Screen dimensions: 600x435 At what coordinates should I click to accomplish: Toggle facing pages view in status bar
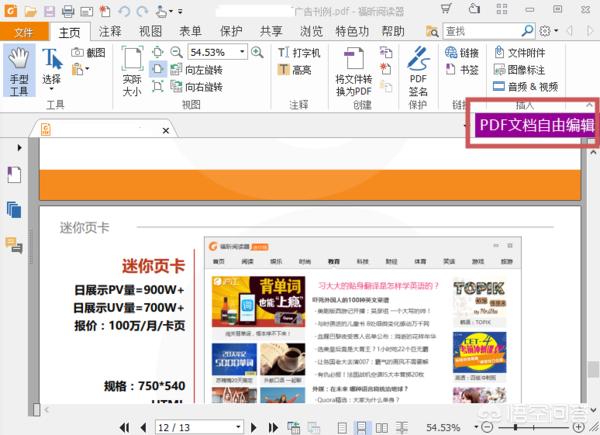tap(382, 427)
